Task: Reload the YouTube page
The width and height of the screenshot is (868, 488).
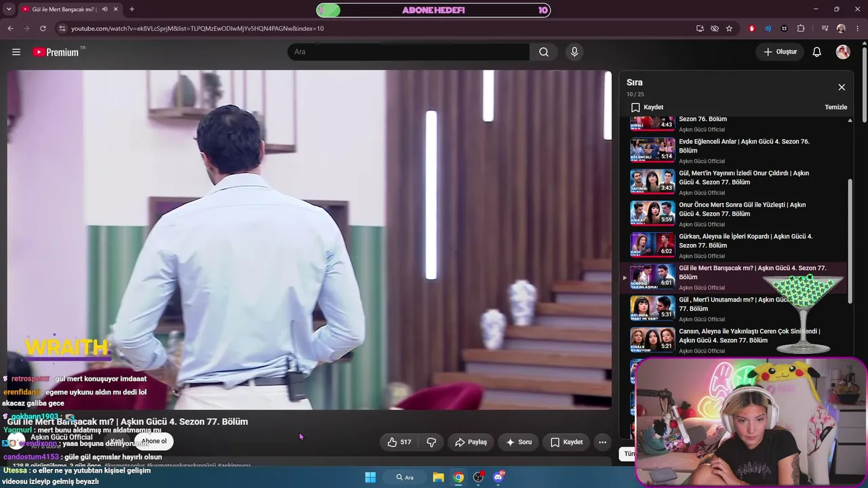Action: (43, 28)
